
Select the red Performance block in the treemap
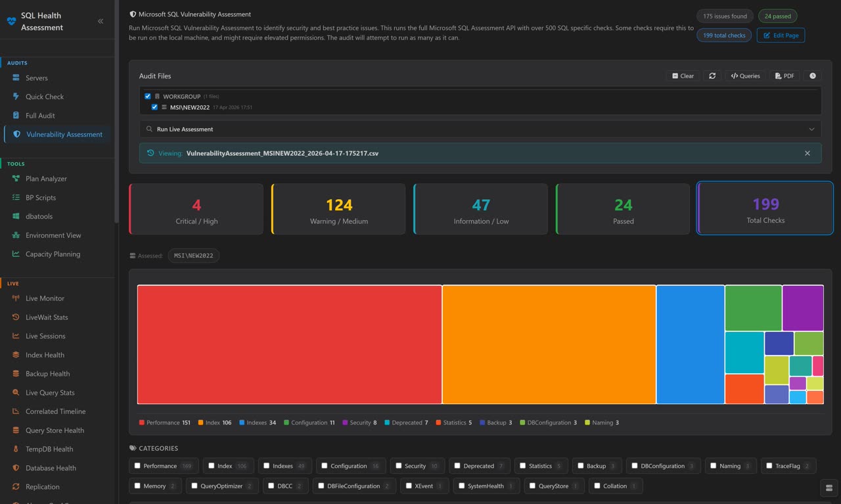(x=289, y=344)
